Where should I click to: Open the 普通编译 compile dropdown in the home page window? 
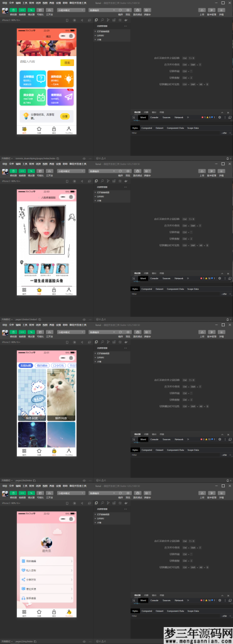tap(102, 10)
